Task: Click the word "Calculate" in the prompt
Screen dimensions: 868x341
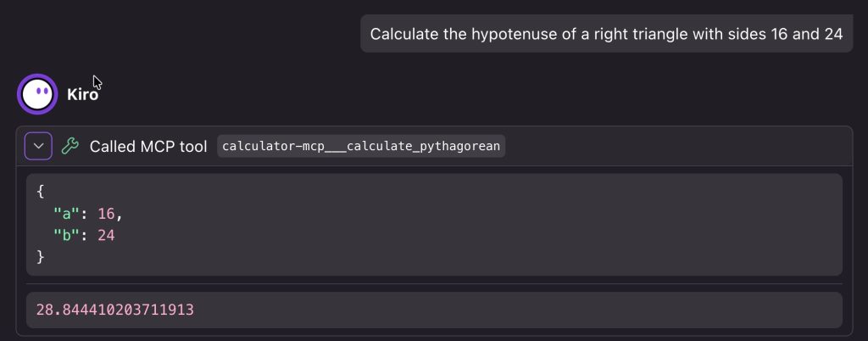Action: 403,34
